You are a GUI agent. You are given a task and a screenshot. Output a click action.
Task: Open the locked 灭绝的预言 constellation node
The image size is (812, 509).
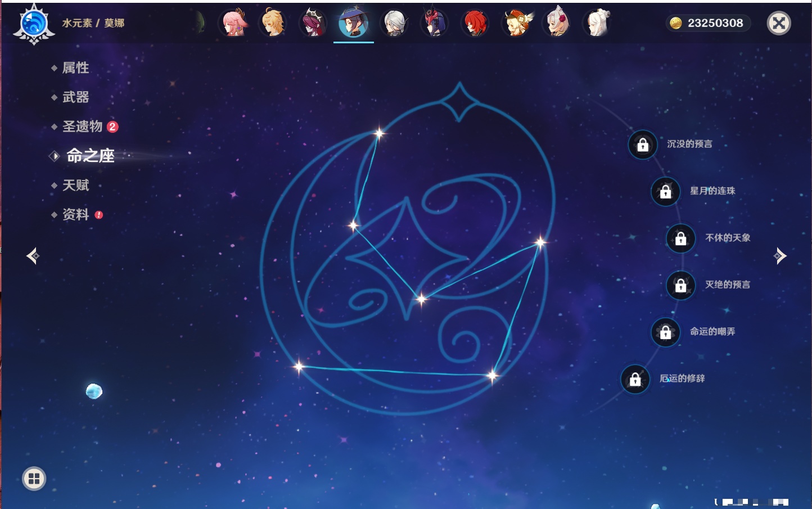coord(680,285)
